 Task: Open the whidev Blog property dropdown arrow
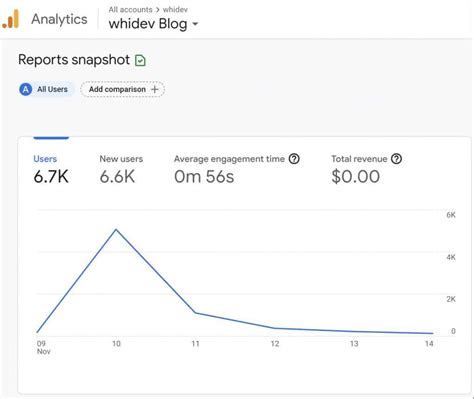point(195,24)
